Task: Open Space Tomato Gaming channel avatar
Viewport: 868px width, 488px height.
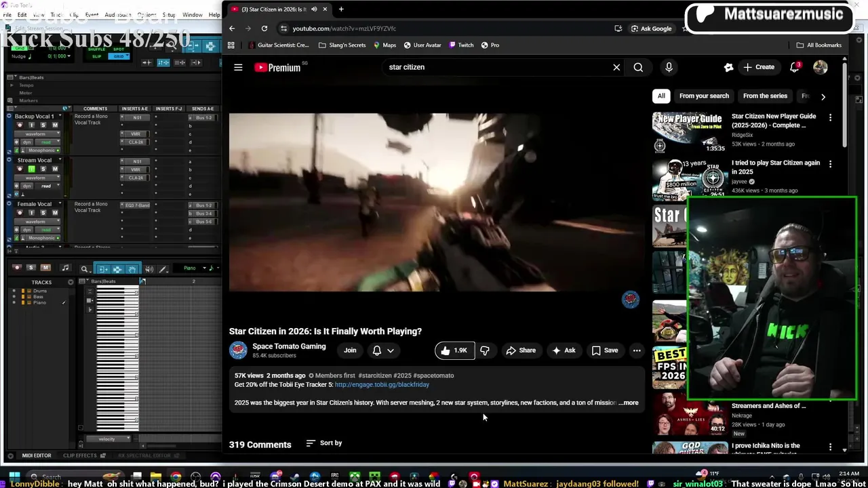Action: pyautogui.click(x=238, y=350)
